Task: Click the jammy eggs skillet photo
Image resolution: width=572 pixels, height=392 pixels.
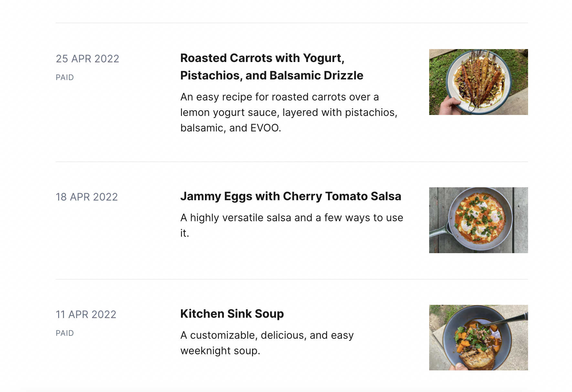Action: point(478,220)
